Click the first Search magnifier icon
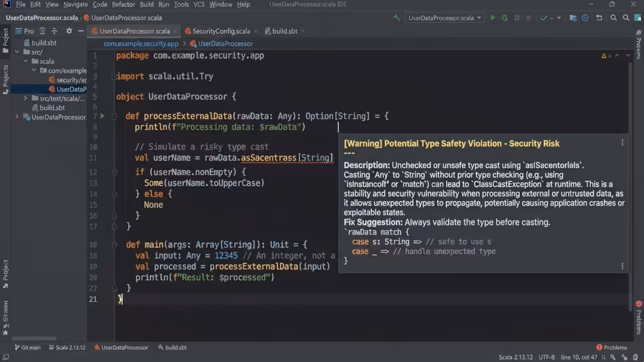The width and height of the screenshot is (644, 362). point(614,18)
